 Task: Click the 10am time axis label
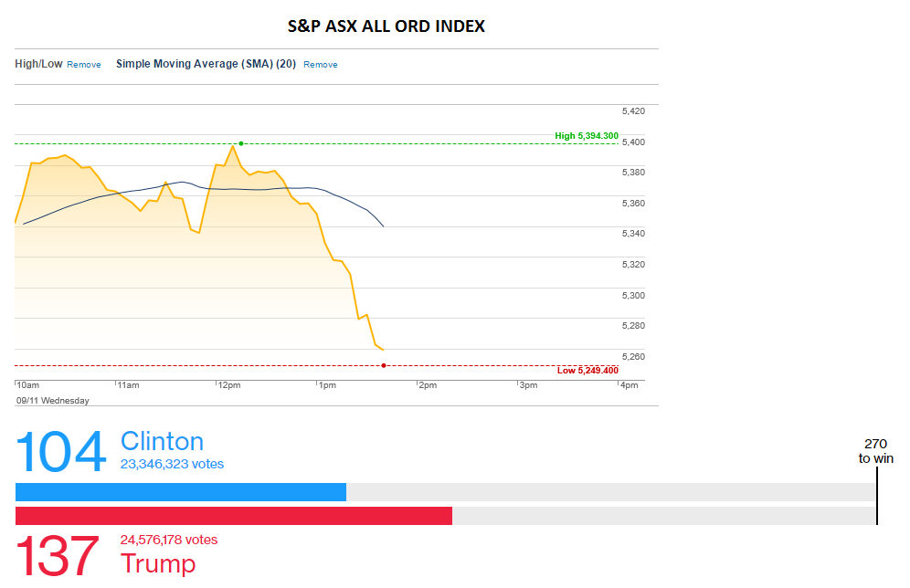point(27,385)
